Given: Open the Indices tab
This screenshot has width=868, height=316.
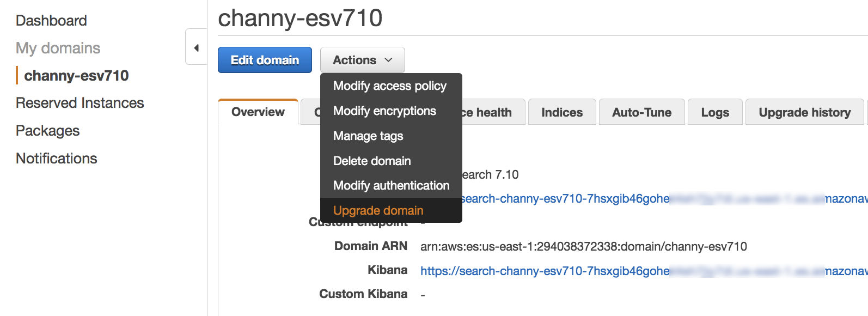Looking at the screenshot, I should 561,113.
